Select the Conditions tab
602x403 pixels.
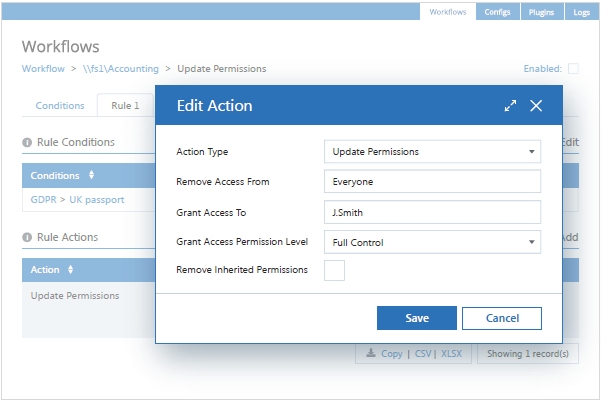pos(60,105)
